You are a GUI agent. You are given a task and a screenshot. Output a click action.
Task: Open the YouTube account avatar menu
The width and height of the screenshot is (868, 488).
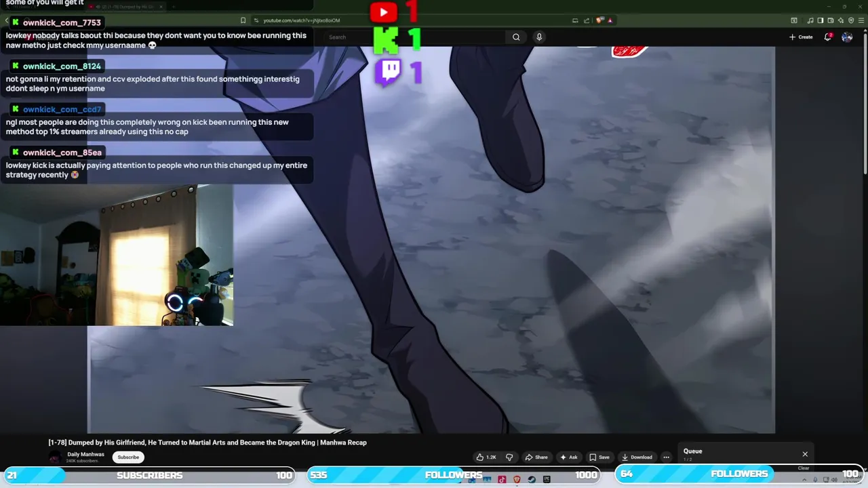tap(847, 37)
